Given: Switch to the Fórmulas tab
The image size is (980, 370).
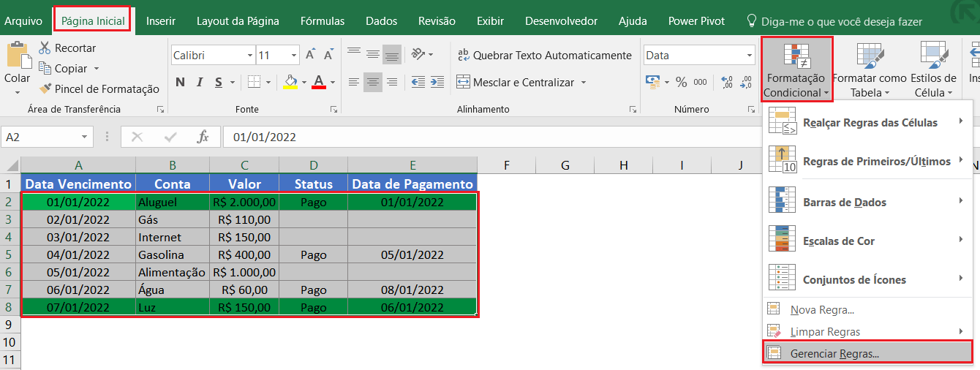Looking at the screenshot, I should pyautogui.click(x=322, y=21).
